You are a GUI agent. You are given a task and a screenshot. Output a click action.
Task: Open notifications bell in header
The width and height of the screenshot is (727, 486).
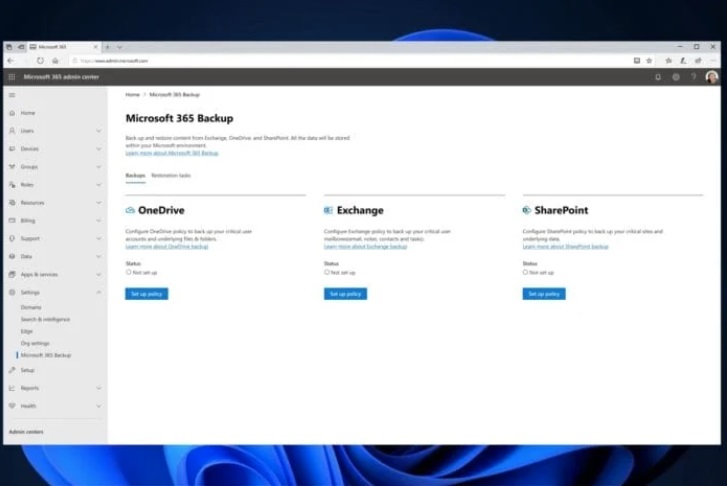click(x=658, y=77)
